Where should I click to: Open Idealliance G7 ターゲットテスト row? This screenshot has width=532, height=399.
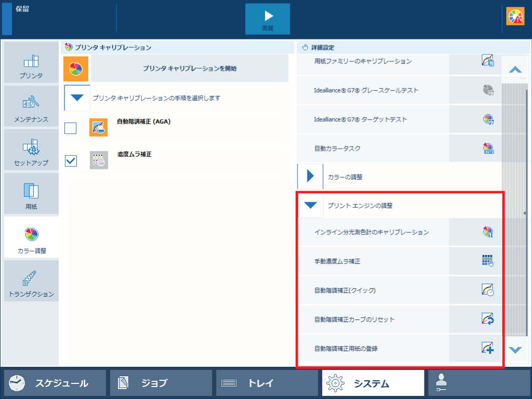pos(400,119)
